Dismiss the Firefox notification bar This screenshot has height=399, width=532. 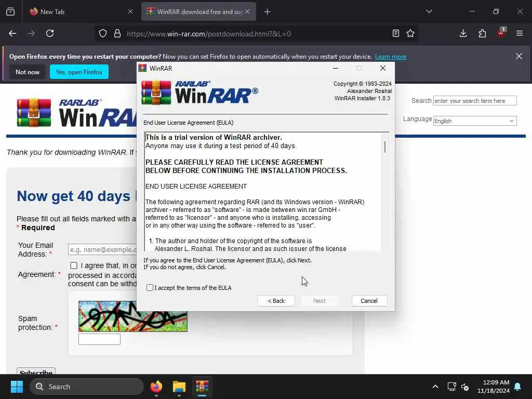click(519, 56)
